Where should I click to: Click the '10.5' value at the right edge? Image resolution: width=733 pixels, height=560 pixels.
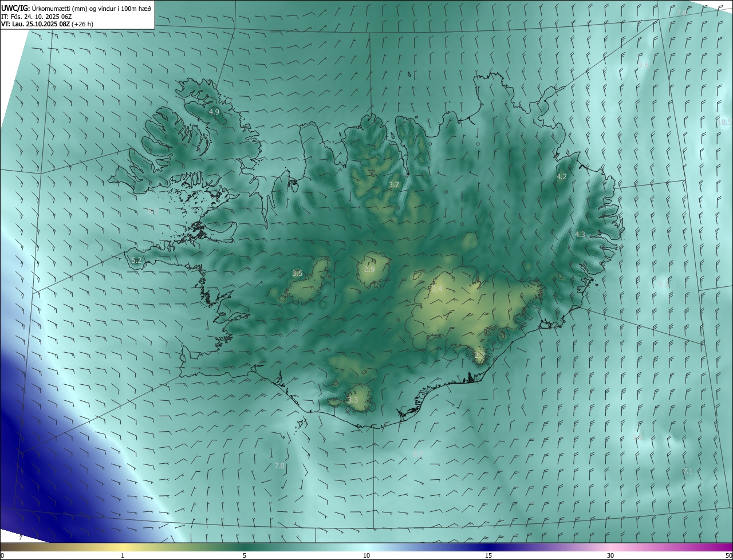(724, 122)
